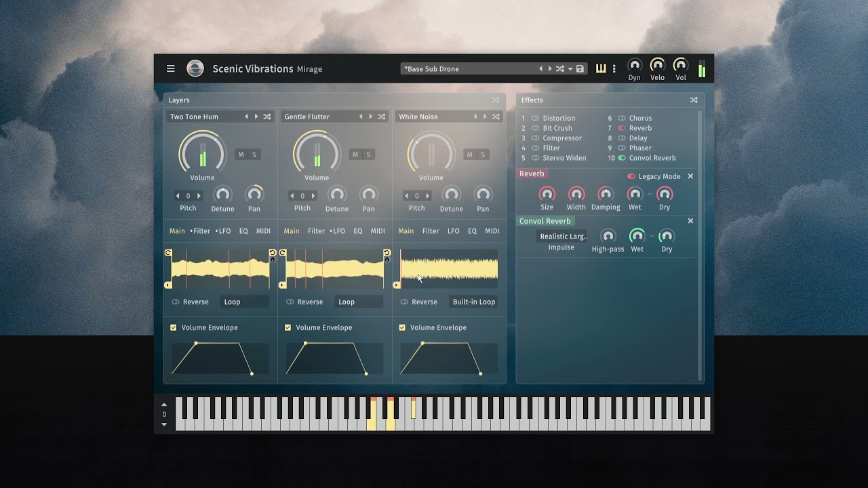The width and height of the screenshot is (868, 488).
Task: Select next sample for Gentle Flutter
Action: (370, 117)
